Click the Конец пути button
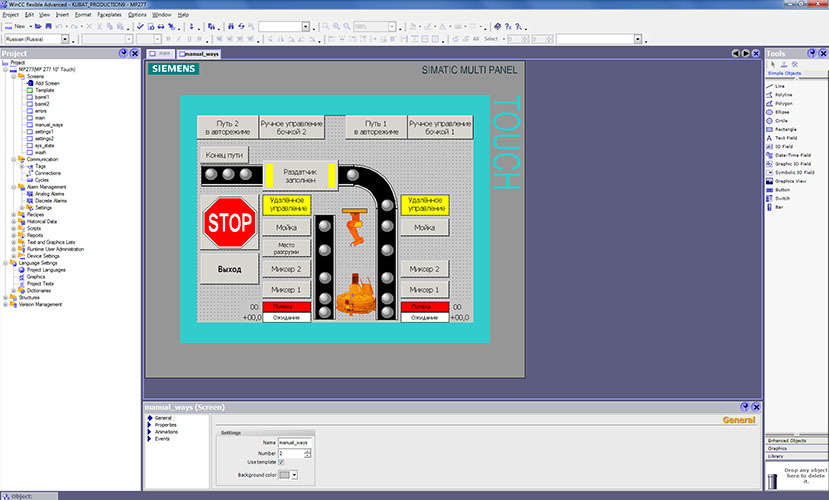This screenshot has width=829, height=500. [224, 155]
